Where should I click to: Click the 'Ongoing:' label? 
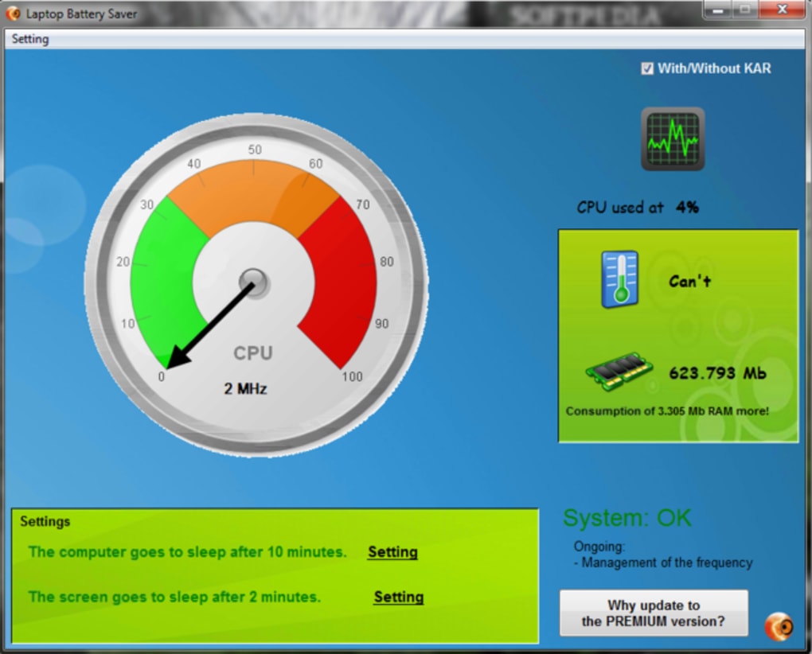[599, 547]
